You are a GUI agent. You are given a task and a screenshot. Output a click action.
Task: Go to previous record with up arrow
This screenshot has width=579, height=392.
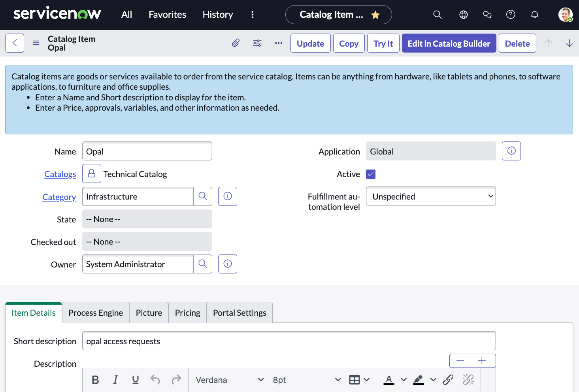coord(548,43)
